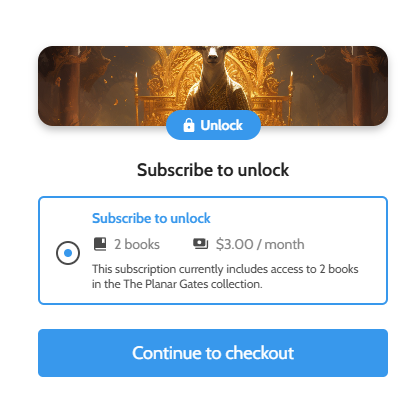
Task: Click the deer throne banner image
Action: click(213, 86)
